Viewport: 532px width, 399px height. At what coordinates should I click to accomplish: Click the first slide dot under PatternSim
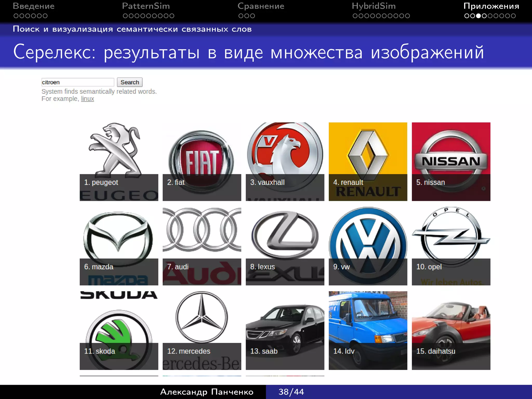click(125, 16)
